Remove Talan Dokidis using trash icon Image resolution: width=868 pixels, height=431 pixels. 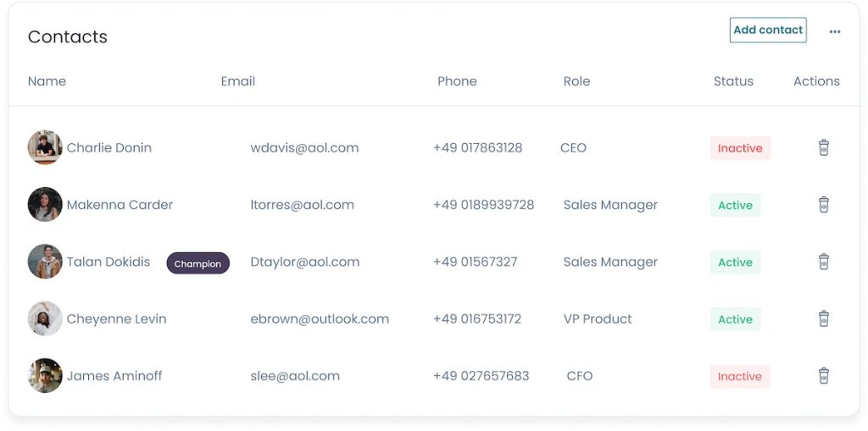click(824, 262)
